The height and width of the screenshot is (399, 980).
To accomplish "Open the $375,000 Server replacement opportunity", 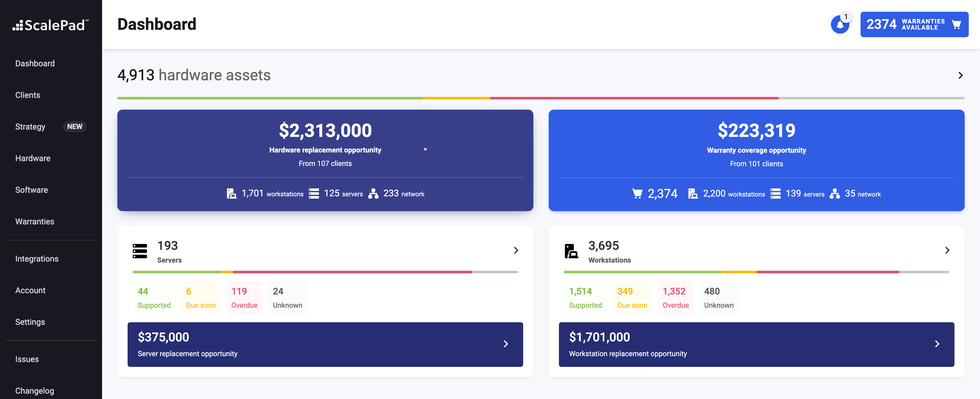I will (325, 344).
